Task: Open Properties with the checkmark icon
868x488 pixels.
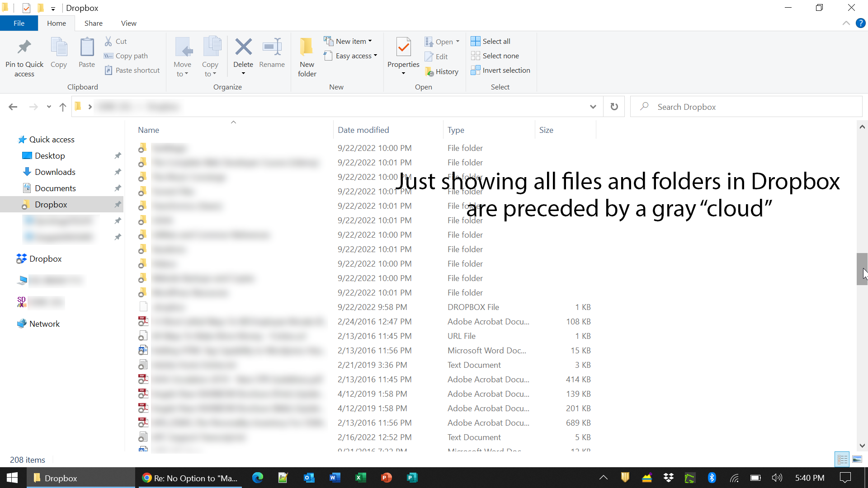Action: [x=404, y=47]
